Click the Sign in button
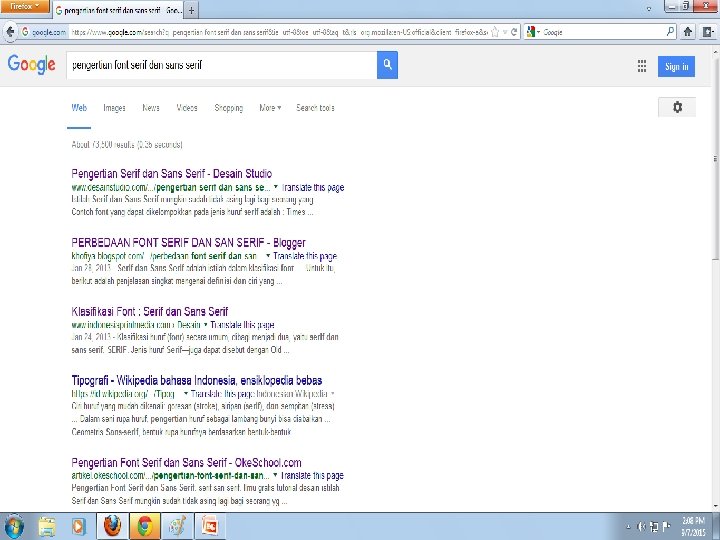720x540 pixels. tap(676, 66)
